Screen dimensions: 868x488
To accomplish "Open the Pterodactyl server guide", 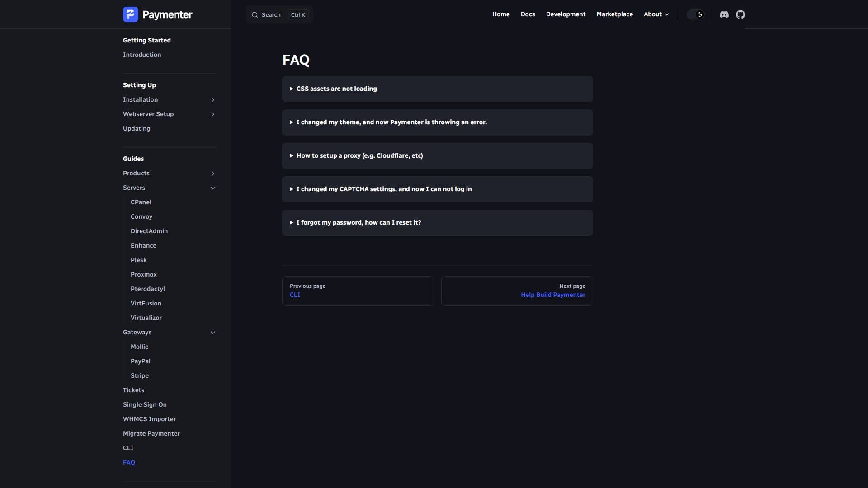I will pos(148,289).
